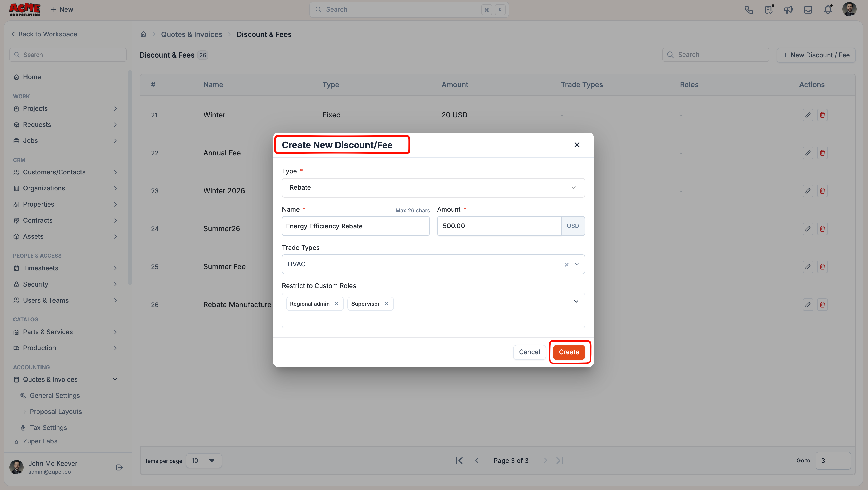Focus the Discount & Fees table search

(x=716, y=55)
